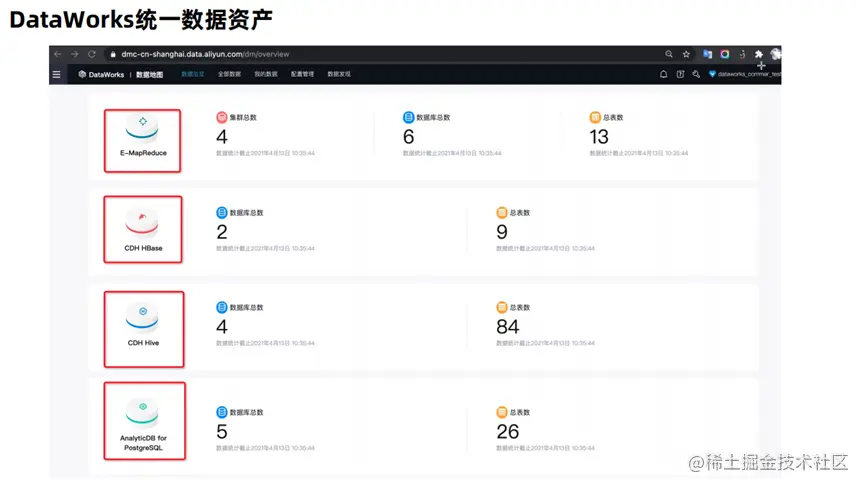The height and width of the screenshot is (489, 865).
Task: Click CDH HBase database count 2
Action: (x=222, y=232)
